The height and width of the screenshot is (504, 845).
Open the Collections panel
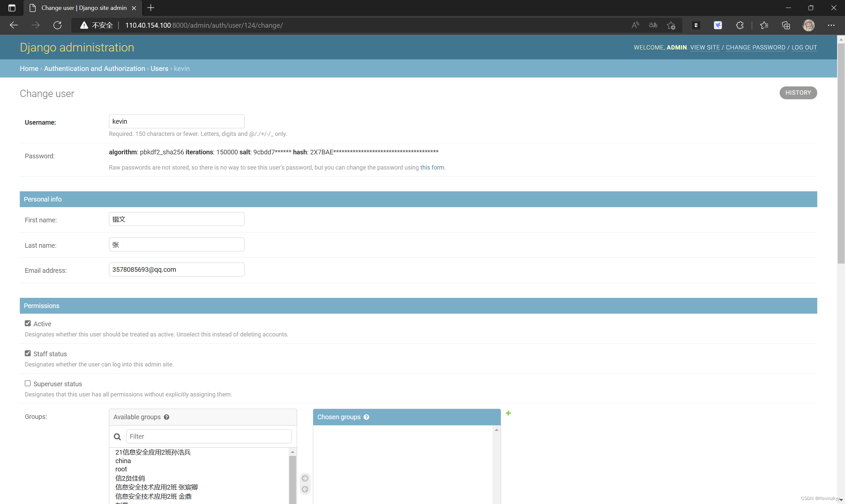tap(786, 25)
